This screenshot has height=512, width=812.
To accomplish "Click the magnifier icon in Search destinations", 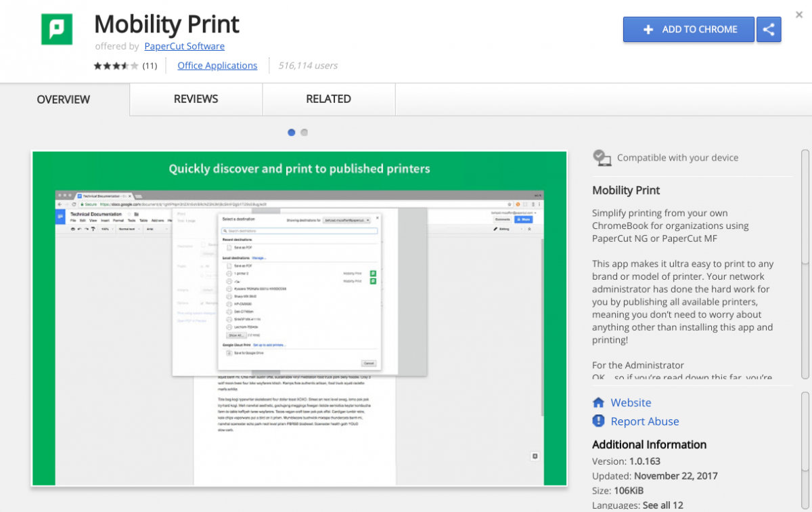I will pos(225,231).
